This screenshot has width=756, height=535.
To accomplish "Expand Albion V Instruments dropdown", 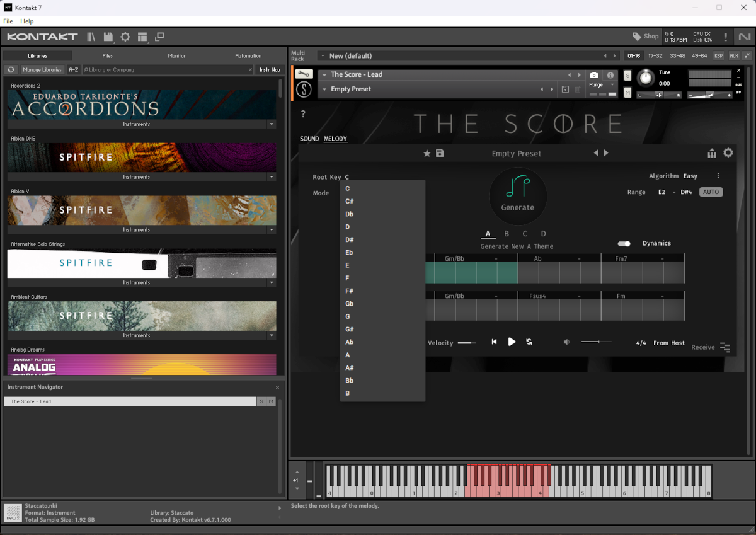I will click(x=272, y=230).
